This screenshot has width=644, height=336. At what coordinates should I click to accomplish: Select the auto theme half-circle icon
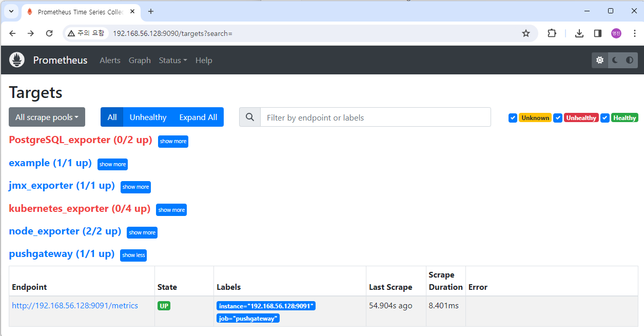coord(630,60)
